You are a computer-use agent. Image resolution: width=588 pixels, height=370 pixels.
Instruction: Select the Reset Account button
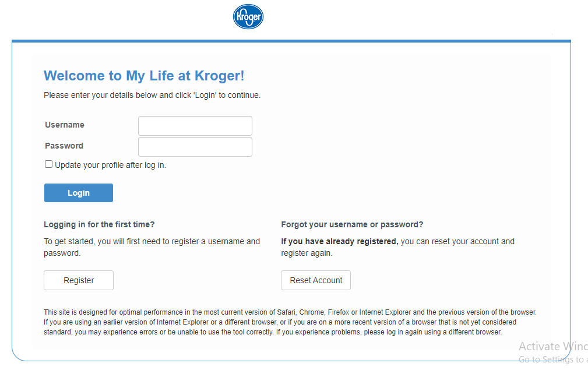pyautogui.click(x=316, y=280)
